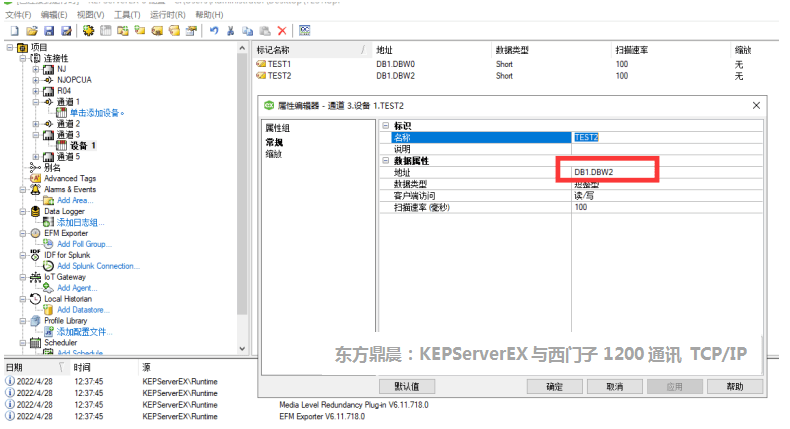Collapse the 标识 property group
The image size is (790, 429).
pyautogui.click(x=386, y=125)
